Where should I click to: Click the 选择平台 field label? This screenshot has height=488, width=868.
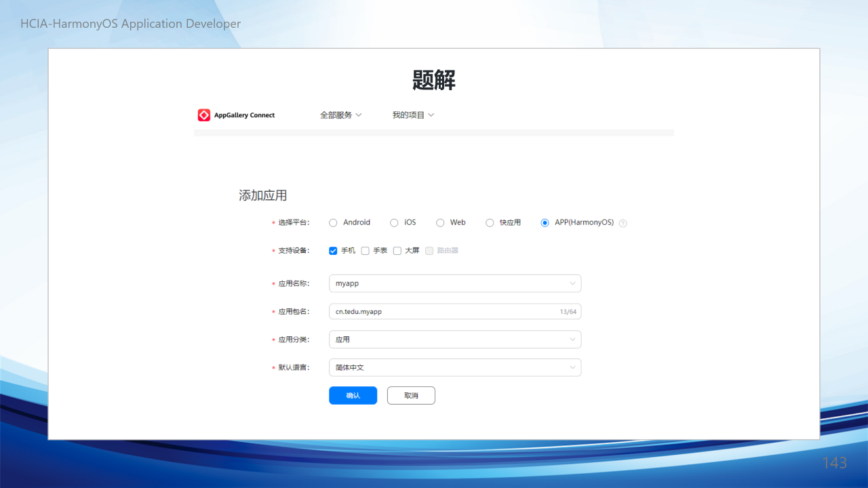[294, 223]
